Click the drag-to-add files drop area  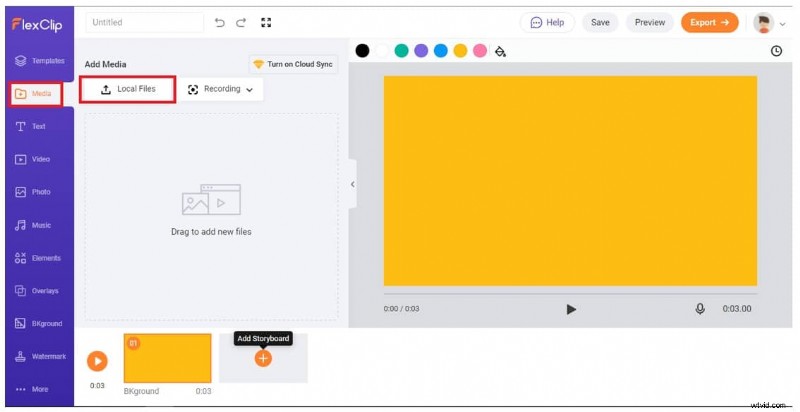point(211,217)
